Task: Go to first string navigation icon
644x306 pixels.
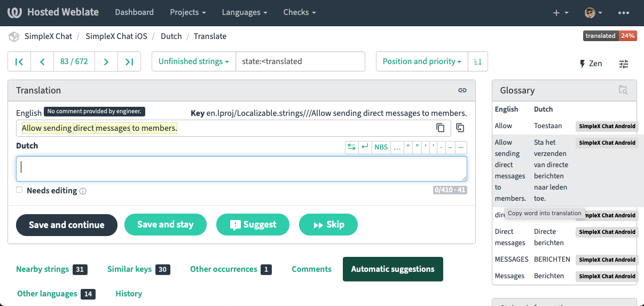Action: [19, 61]
